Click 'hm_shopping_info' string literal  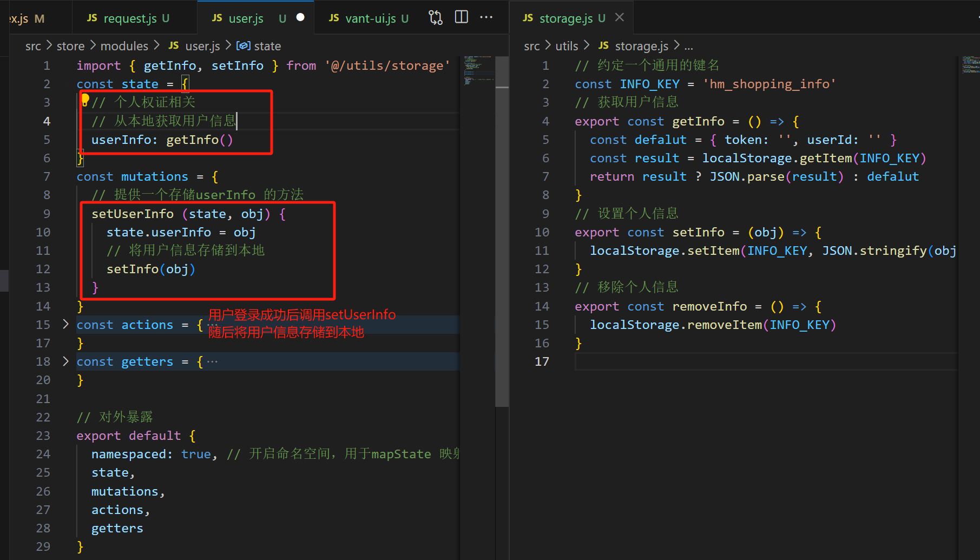(769, 84)
